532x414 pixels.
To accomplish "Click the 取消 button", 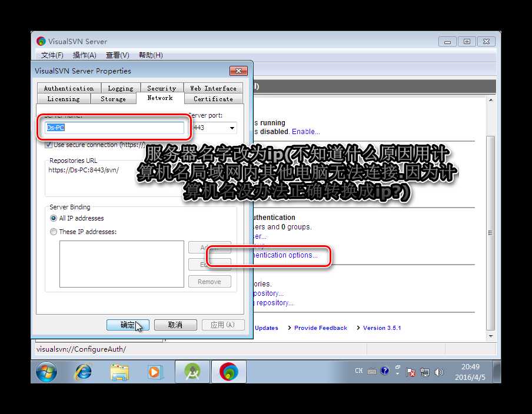I will 175,325.
